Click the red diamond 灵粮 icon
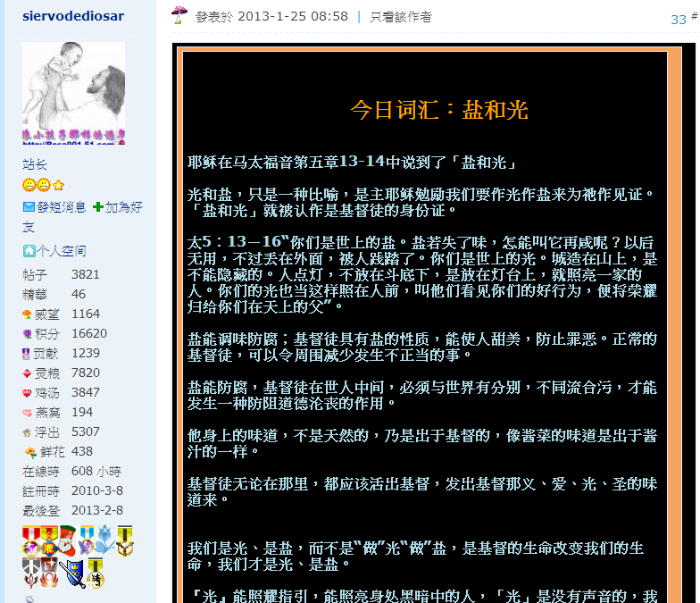This screenshot has width=700, height=603. pyautogui.click(x=27, y=373)
